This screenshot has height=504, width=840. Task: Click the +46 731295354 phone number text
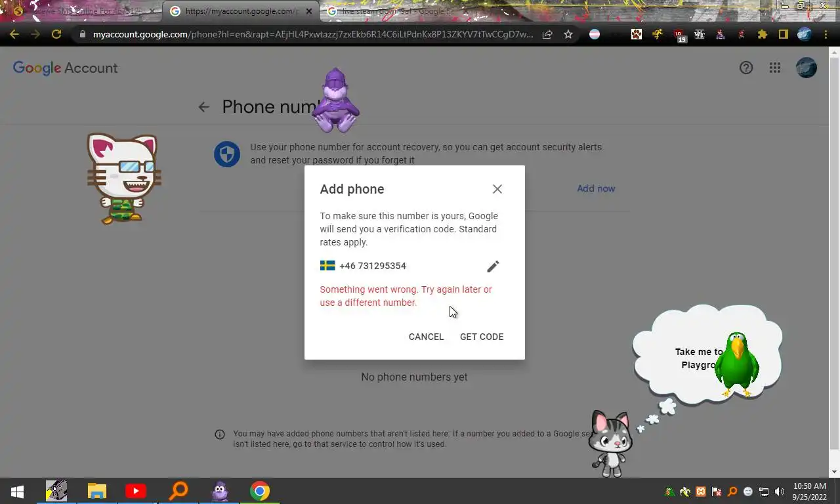tap(373, 266)
